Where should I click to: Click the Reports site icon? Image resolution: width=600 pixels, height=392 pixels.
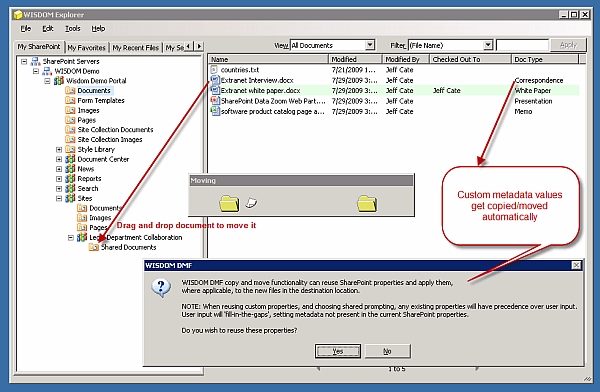70,179
